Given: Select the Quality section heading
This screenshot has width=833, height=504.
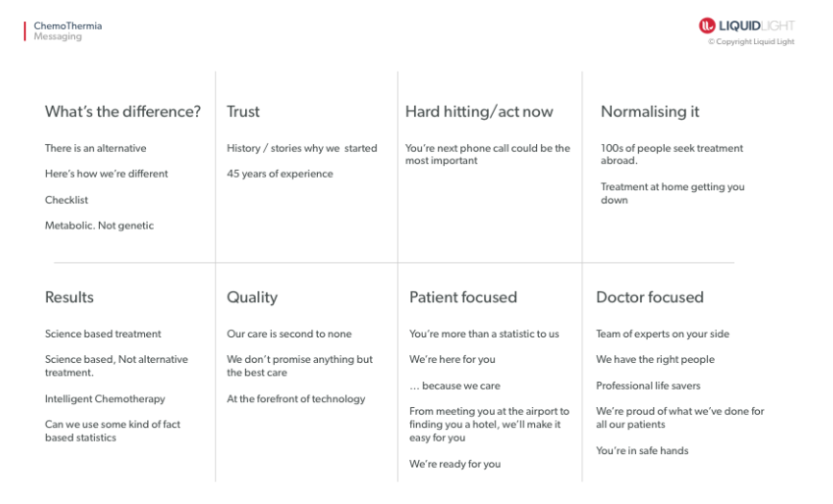Looking at the screenshot, I should (x=252, y=298).
